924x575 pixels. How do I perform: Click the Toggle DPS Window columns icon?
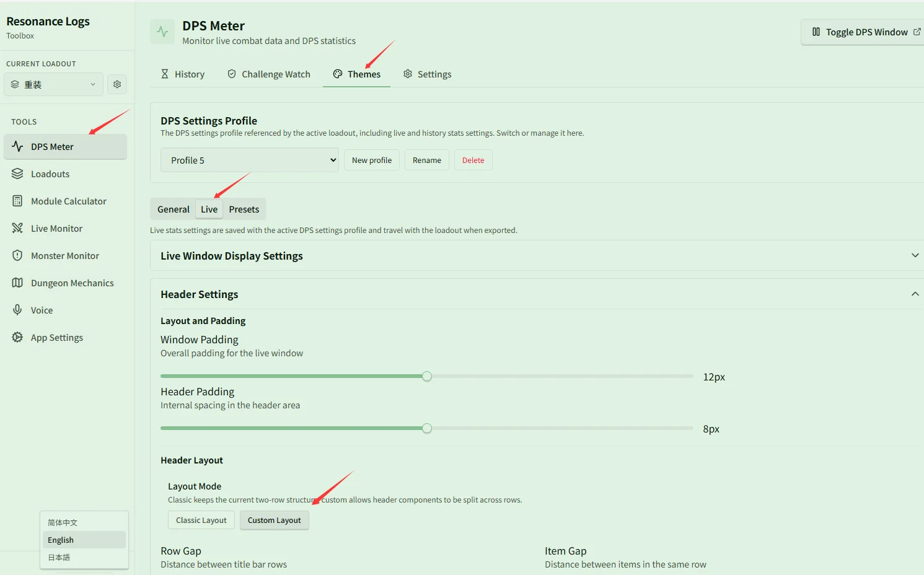click(816, 32)
